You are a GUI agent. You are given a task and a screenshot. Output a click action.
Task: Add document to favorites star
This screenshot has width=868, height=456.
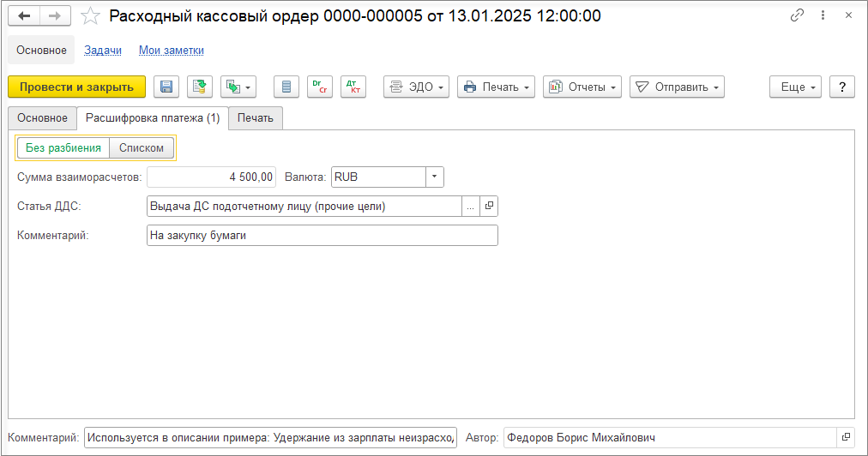click(90, 16)
